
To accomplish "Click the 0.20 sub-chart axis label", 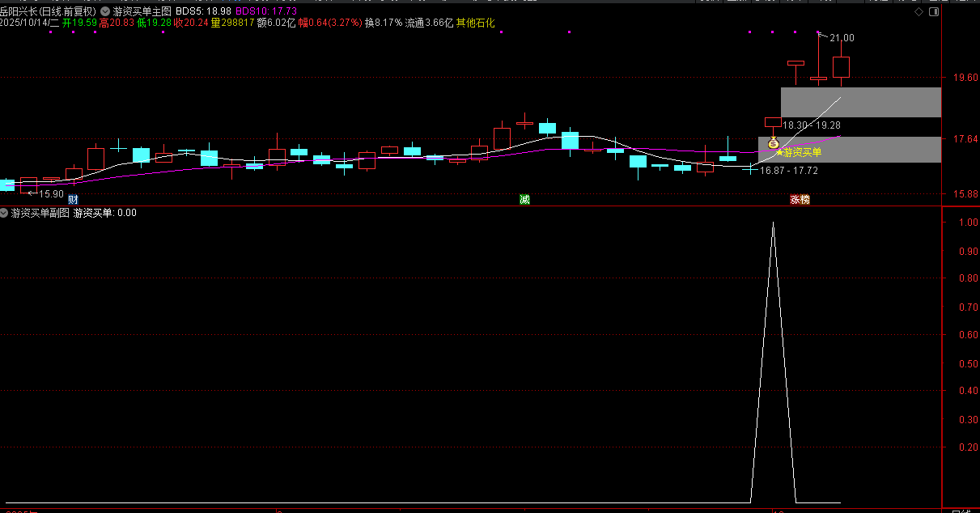I will point(968,447).
